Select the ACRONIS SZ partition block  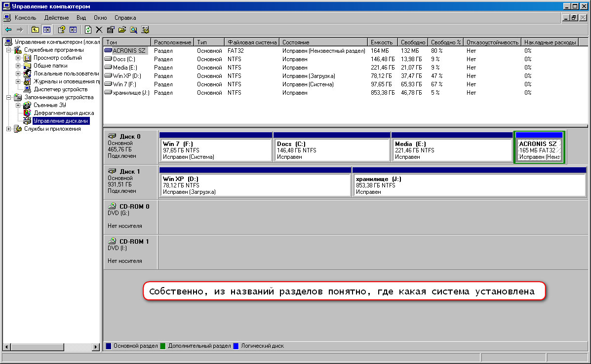[539, 150]
